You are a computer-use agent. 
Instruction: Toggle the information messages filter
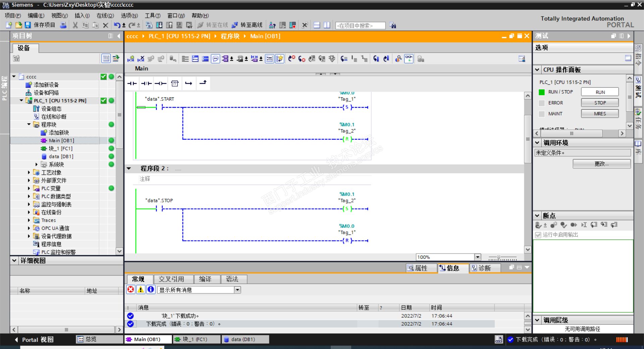(x=151, y=289)
